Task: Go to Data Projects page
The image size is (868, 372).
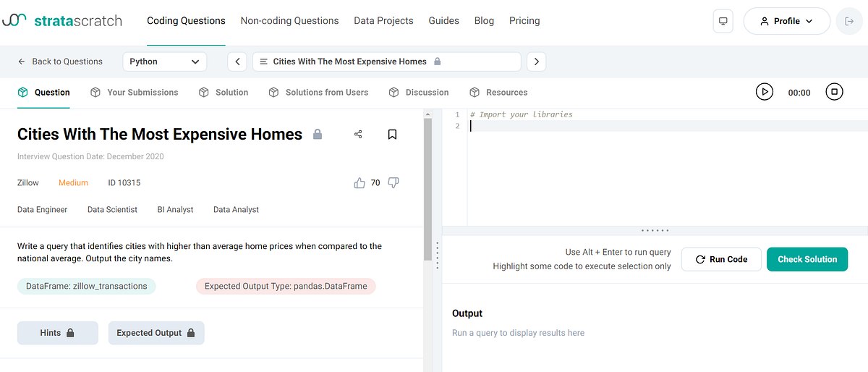Action: tap(383, 21)
